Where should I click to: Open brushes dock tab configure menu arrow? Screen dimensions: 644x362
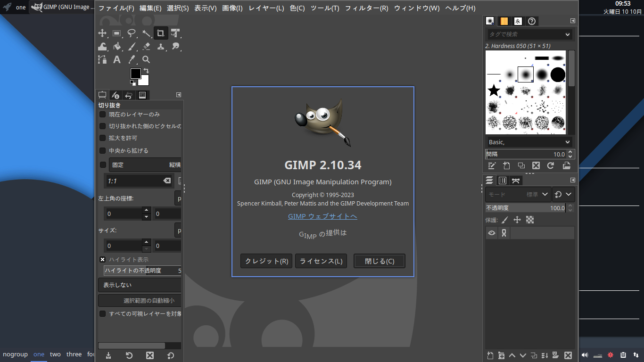point(573,21)
